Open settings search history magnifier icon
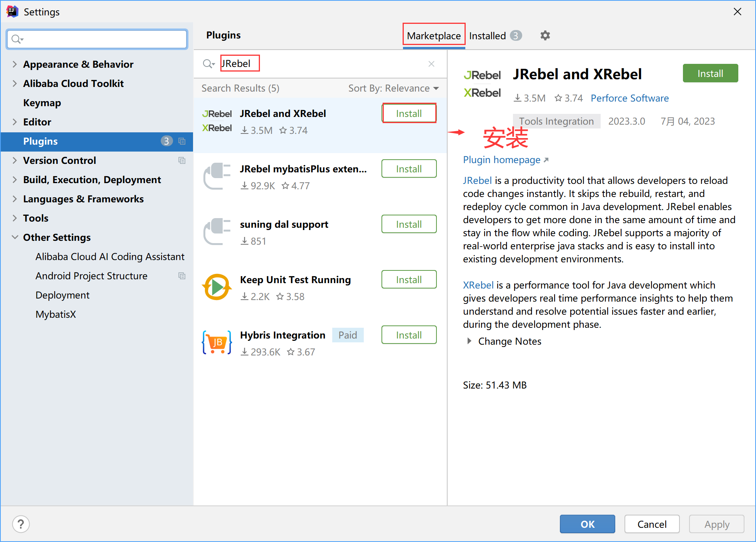 (17, 39)
